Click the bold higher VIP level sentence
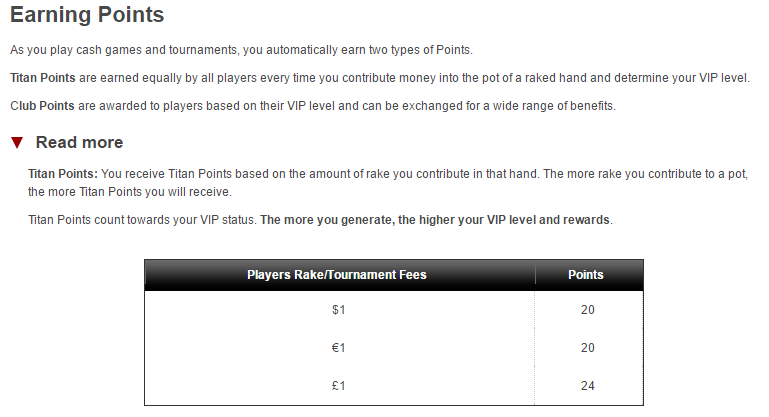This screenshot has width=769, height=417. (436, 220)
